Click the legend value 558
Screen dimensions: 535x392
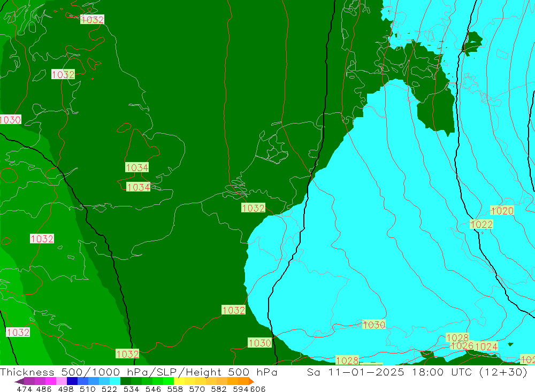pos(175,389)
